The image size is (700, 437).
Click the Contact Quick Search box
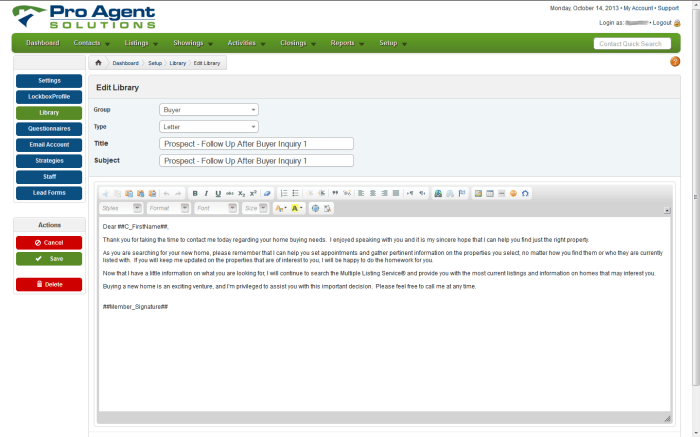632,44
